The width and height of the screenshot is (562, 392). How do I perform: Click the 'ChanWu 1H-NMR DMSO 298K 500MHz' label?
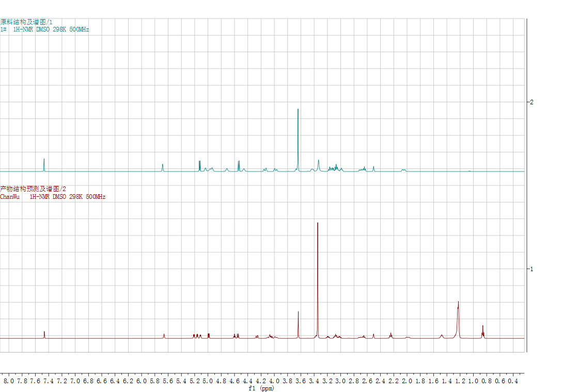pos(53,197)
